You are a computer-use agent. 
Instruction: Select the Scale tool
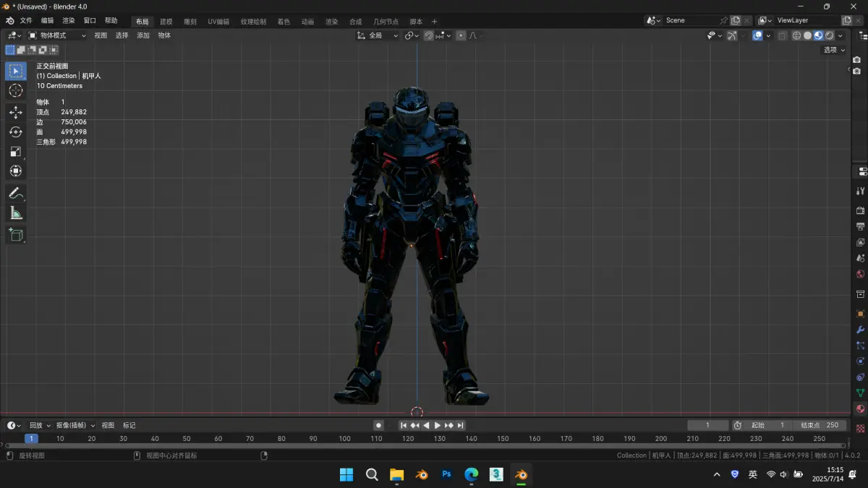pos(16,151)
